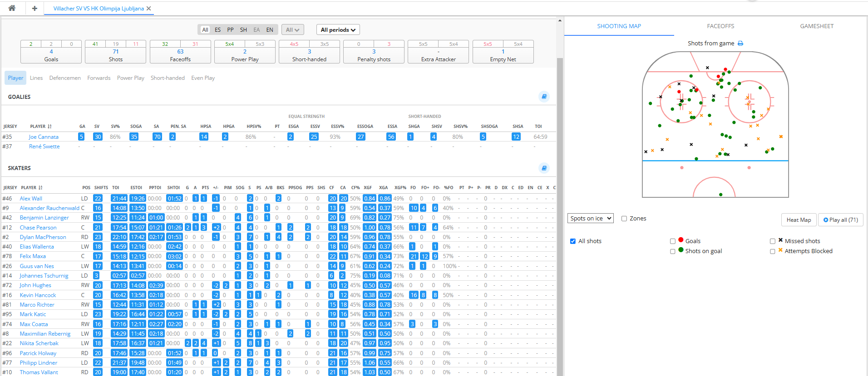Image resolution: width=868 pixels, height=376 pixels.
Task: Open the All periods dropdown
Action: coord(338,30)
